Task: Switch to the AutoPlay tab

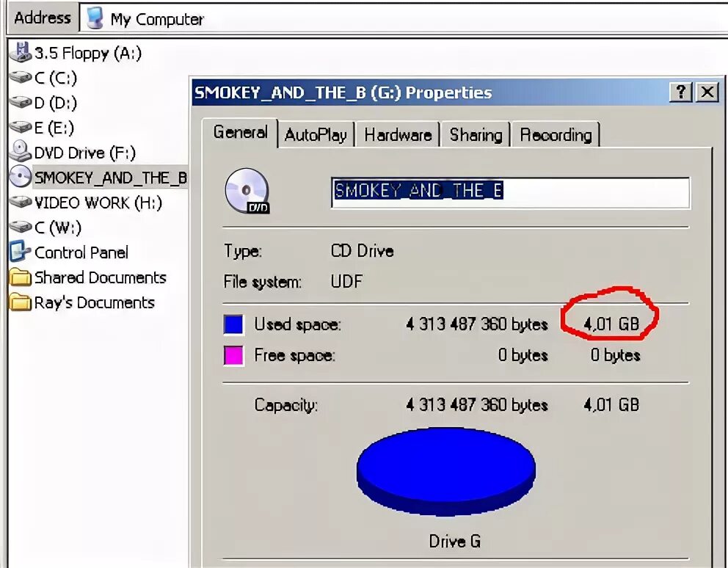Action: coord(316,134)
